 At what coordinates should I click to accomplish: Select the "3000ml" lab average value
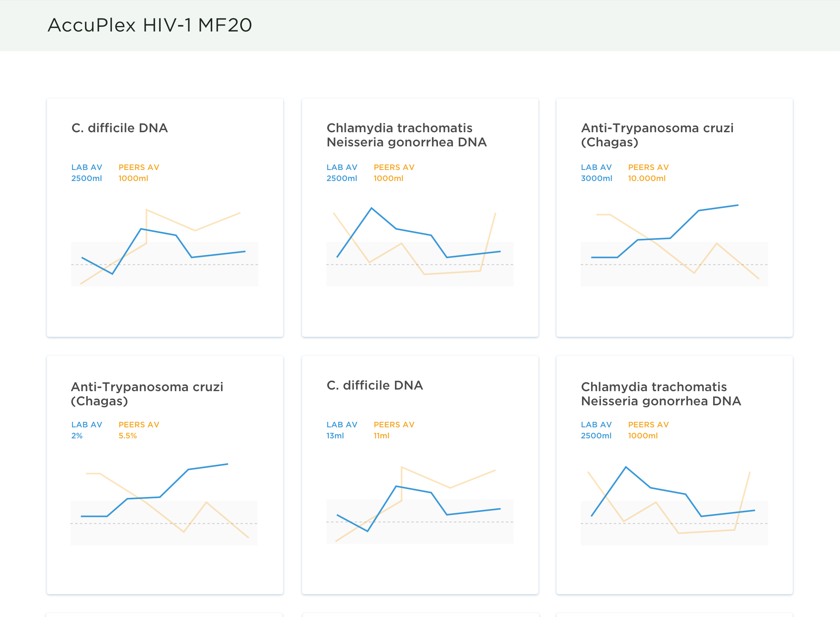[597, 178]
